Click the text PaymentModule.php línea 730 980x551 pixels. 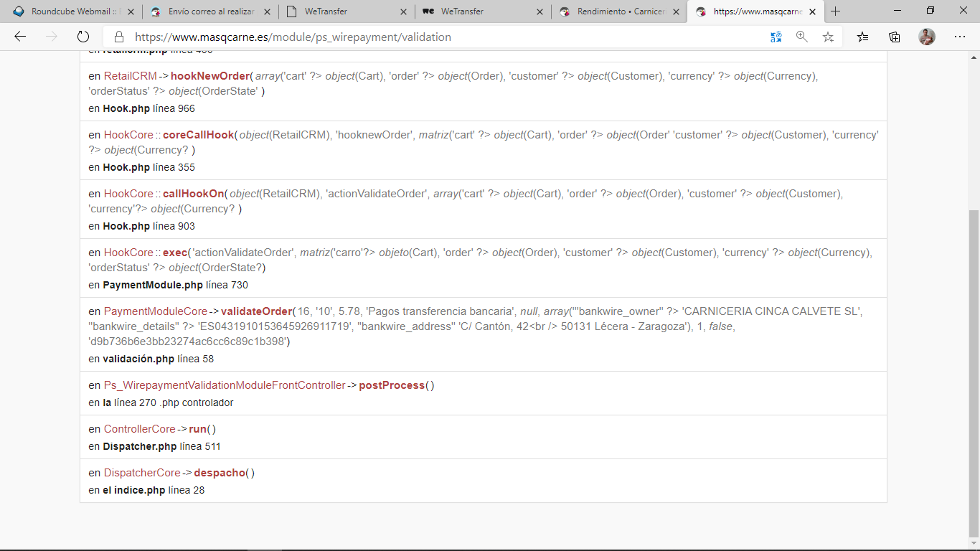175,285
